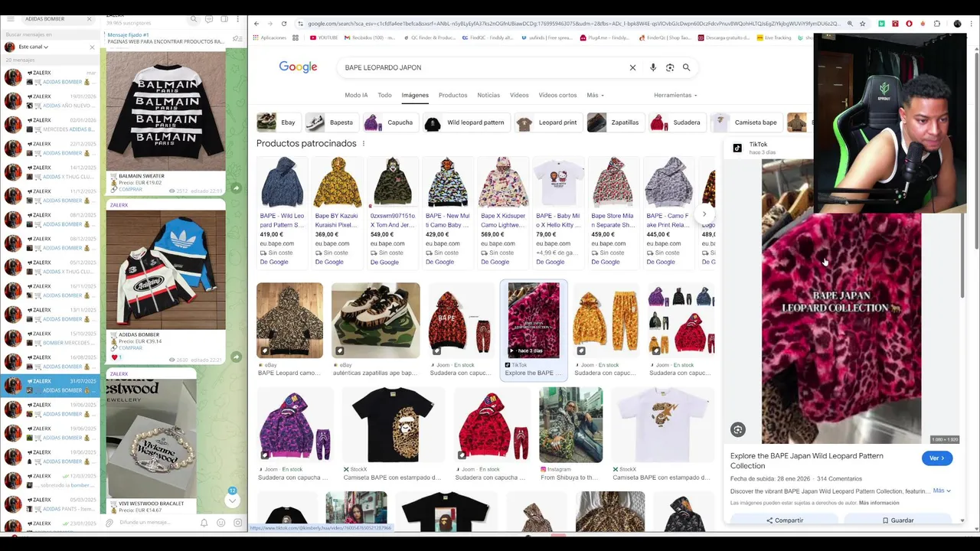This screenshot has width=980, height=551.
Task: Go back in Chrome
Action: 256,24
